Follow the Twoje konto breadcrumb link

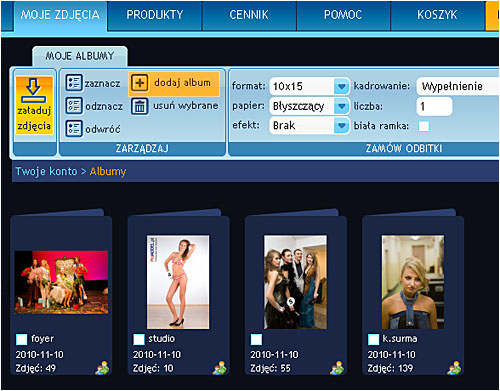coord(46,171)
